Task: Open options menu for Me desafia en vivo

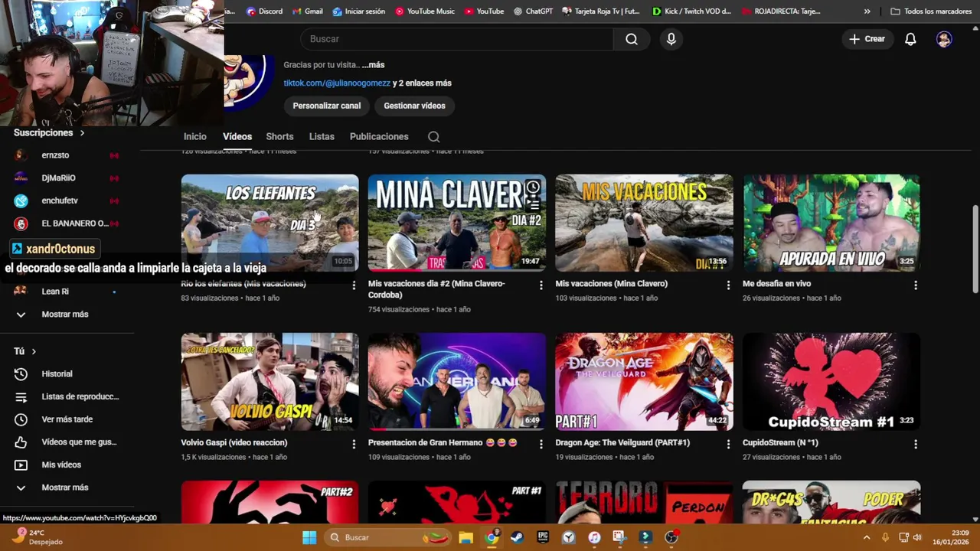Action: [916, 285]
